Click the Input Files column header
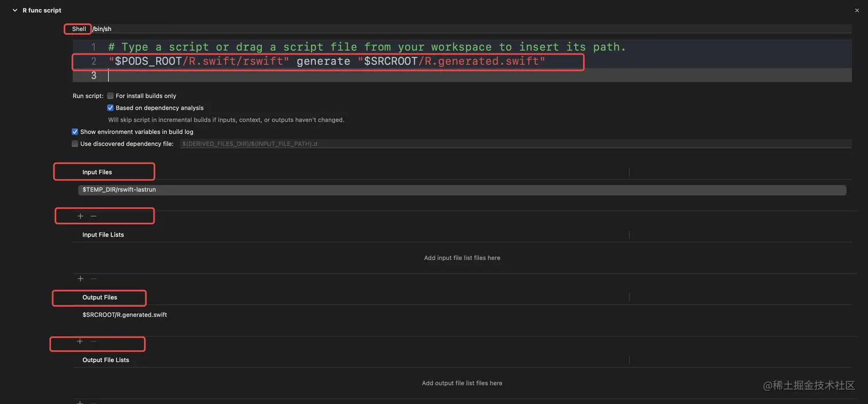The height and width of the screenshot is (404, 868). click(x=97, y=172)
